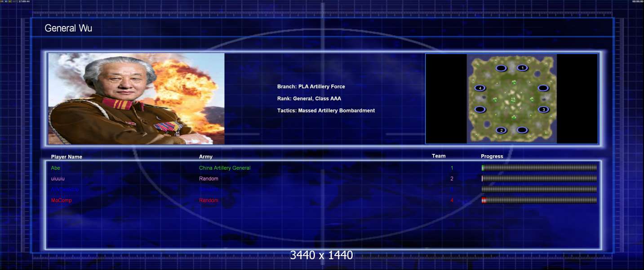Click the Army column header
The image size is (644, 270).
(x=206, y=157)
